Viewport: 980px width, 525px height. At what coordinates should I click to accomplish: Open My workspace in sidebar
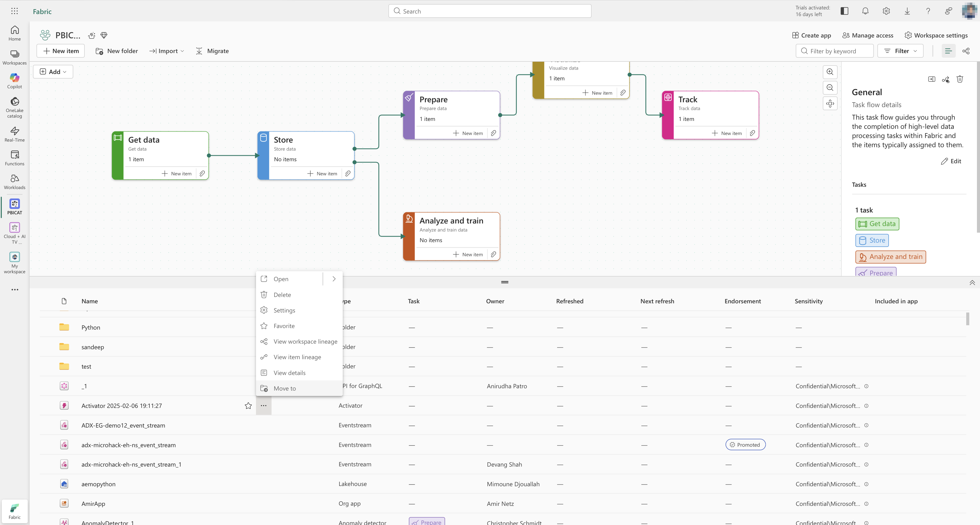pyautogui.click(x=15, y=263)
